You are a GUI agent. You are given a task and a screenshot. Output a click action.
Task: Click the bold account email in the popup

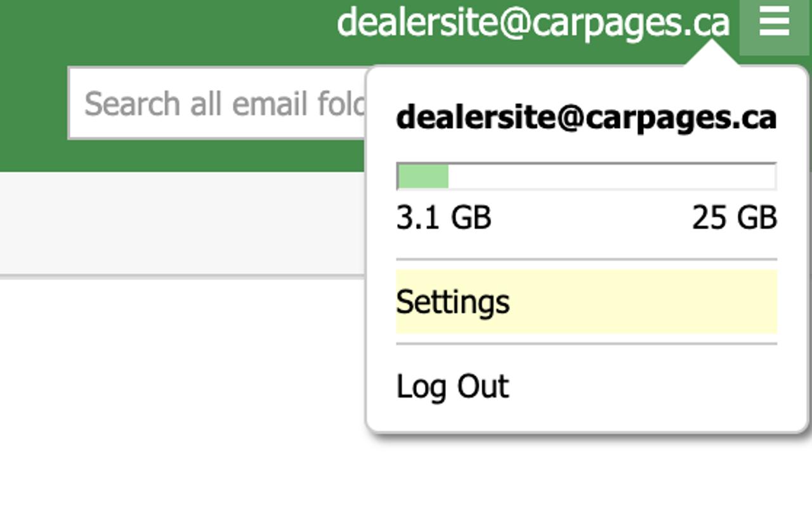586,117
